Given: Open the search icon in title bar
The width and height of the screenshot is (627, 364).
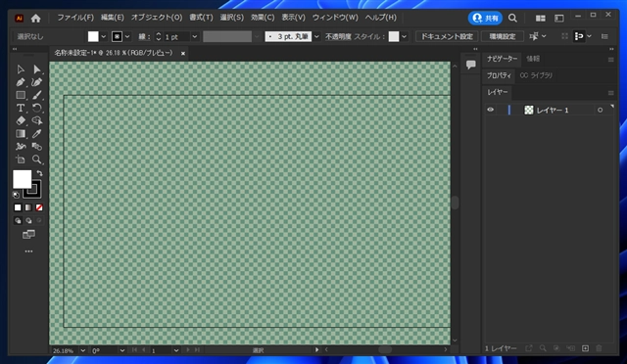Looking at the screenshot, I should 512,18.
